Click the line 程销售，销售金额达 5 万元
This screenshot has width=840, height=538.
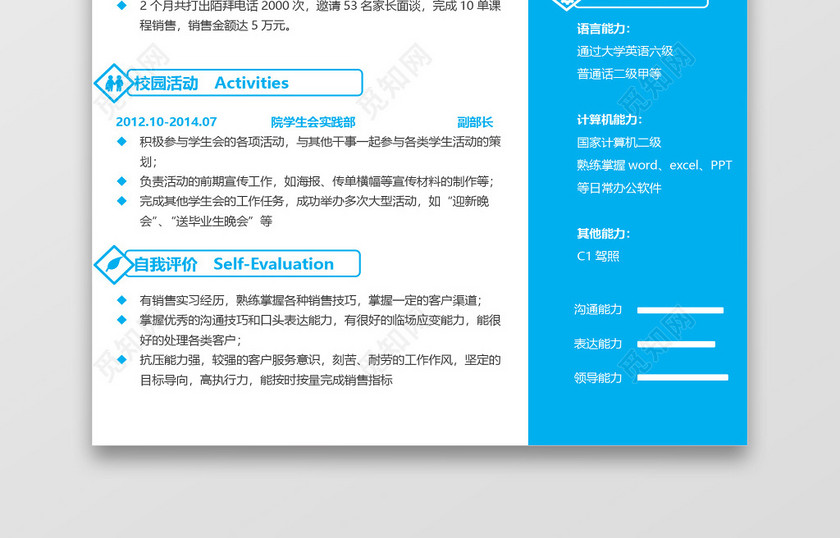tap(215, 26)
